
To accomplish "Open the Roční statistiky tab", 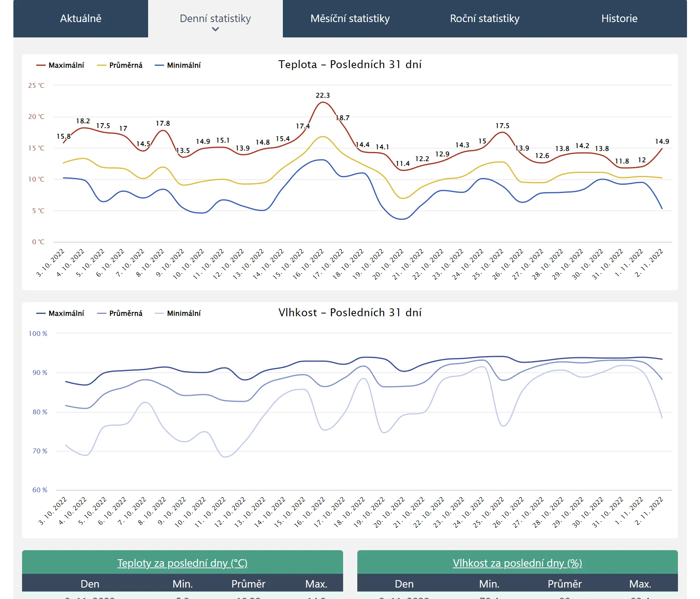I will point(485,19).
